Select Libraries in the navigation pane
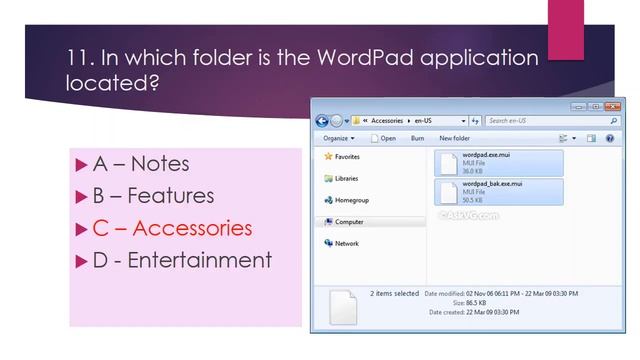This screenshot has width=640, height=360. click(347, 178)
